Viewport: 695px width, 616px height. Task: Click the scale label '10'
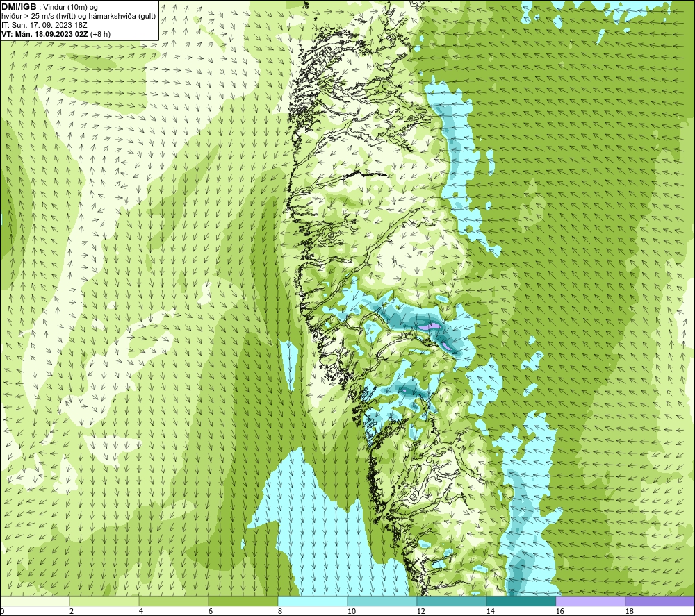click(x=352, y=612)
